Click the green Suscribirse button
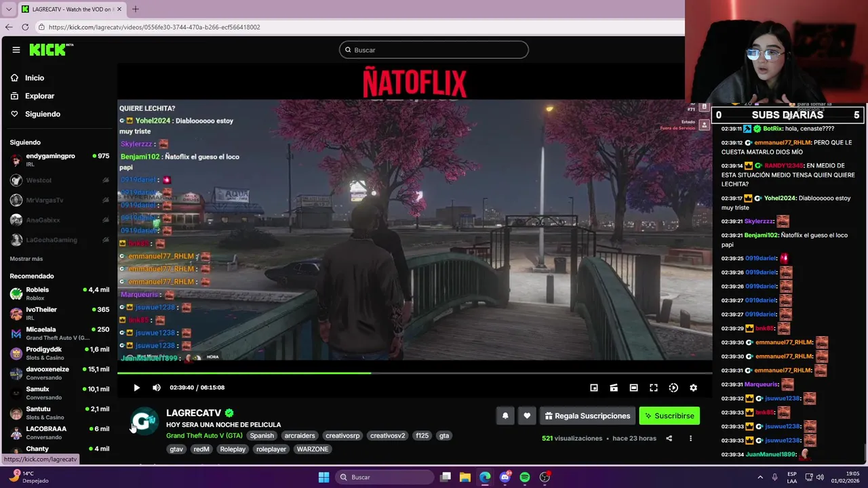 669,416
